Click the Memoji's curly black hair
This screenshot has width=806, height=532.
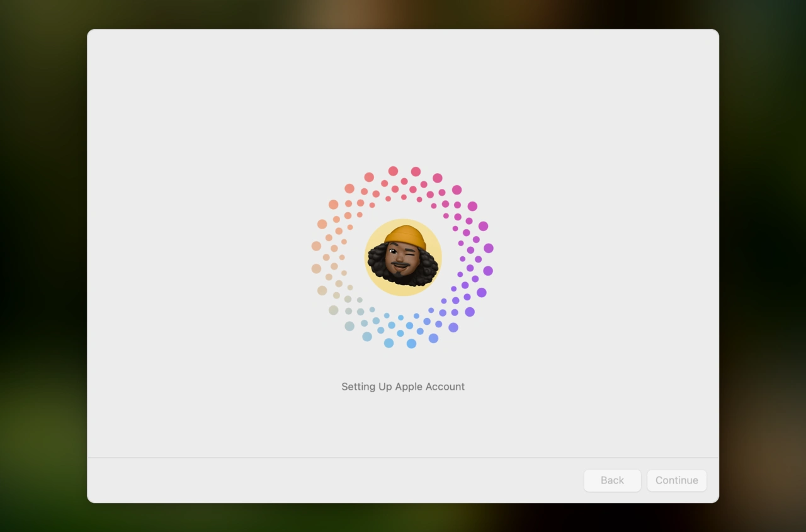377,261
